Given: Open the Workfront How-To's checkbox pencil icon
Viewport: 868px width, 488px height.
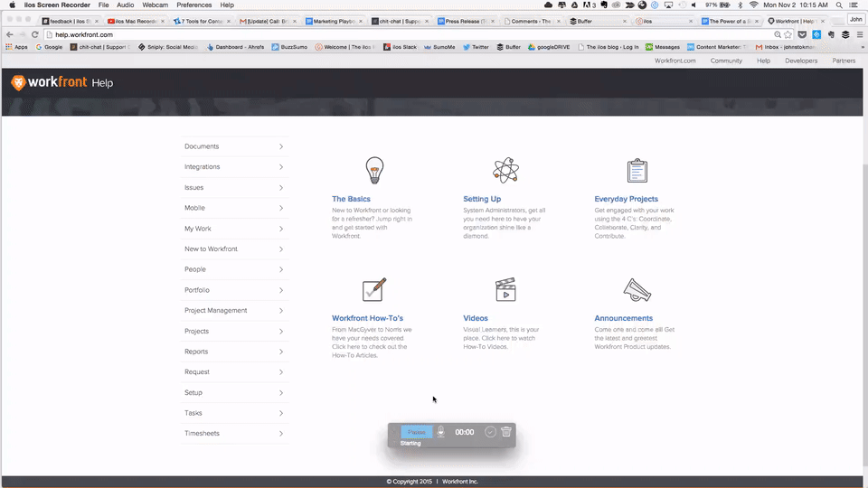Looking at the screenshot, I should (x=374, y=289).
